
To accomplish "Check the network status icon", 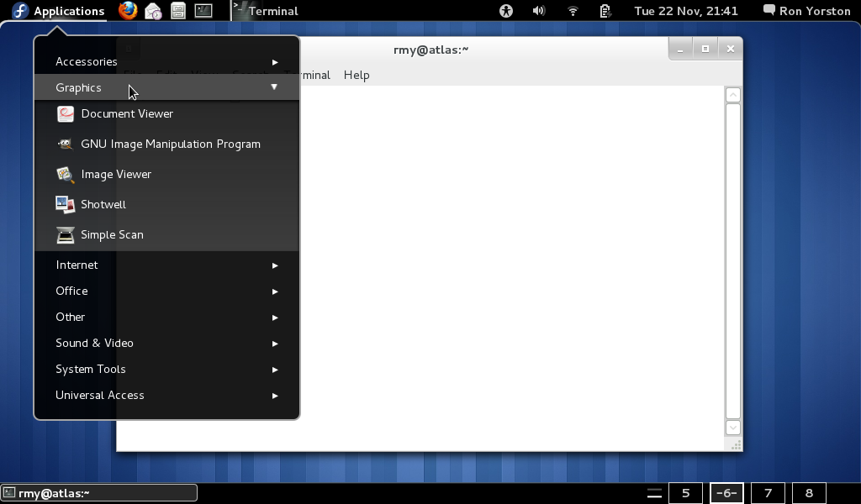I will (573, 11).
